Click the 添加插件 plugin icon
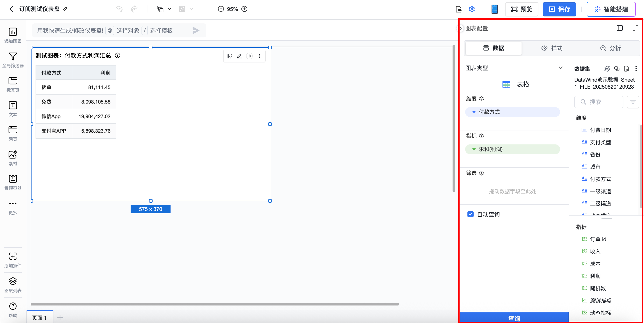This screenshot has width=644, height=323. (x=13, y=256)
